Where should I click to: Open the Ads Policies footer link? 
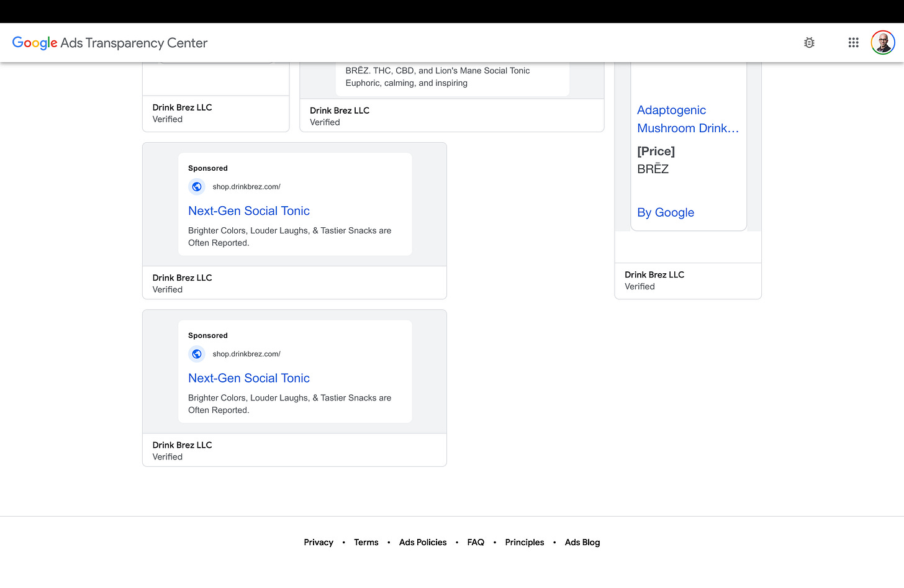coord(423,543)
